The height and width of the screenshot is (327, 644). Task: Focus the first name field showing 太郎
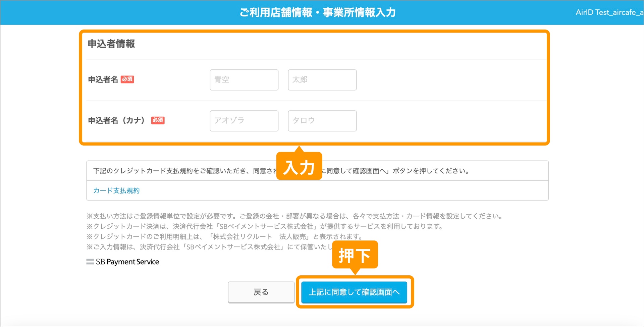point(322,80)
